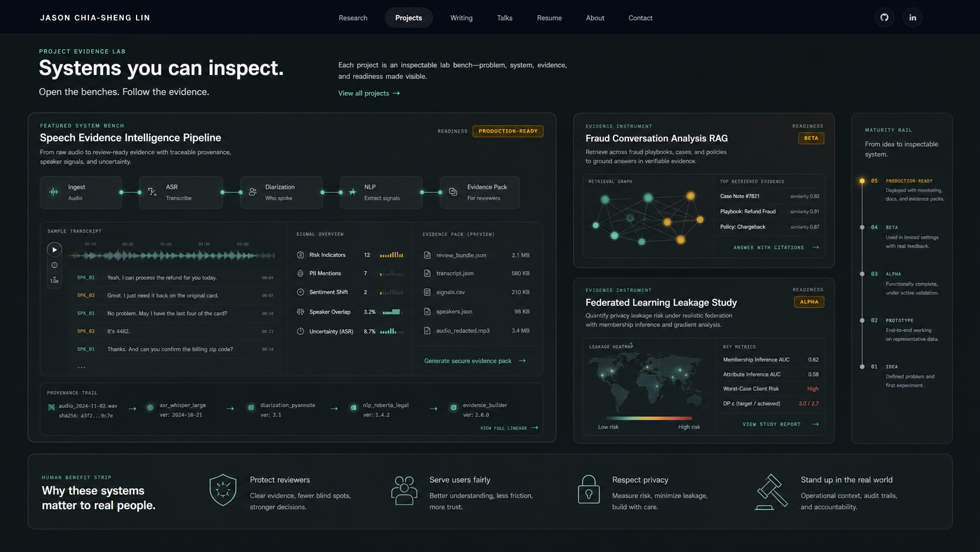The height and width of the screenshot is (552, 980).
Task: Open the Writing nav item
Action: tap(461, 18)
